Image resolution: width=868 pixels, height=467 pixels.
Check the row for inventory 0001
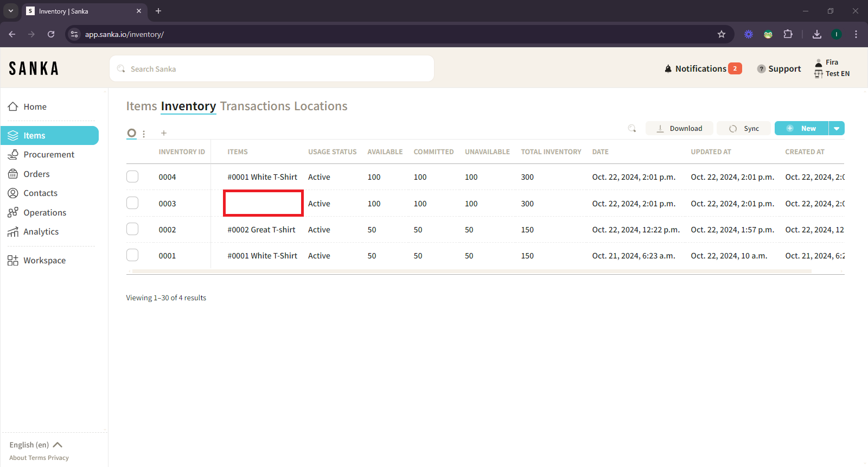(132, 255)
